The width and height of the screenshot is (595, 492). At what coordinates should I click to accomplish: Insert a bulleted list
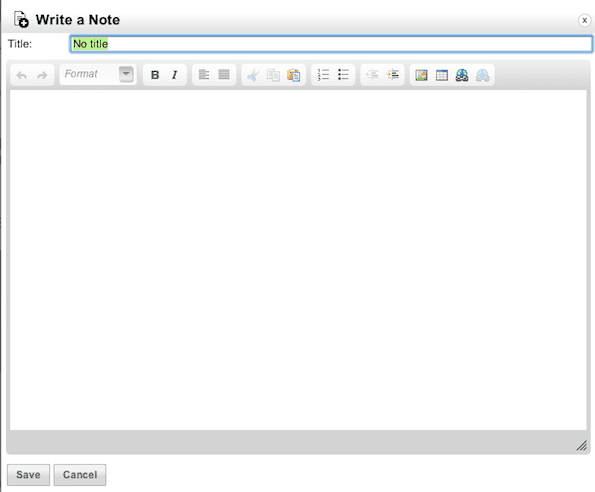coord(343,75)
